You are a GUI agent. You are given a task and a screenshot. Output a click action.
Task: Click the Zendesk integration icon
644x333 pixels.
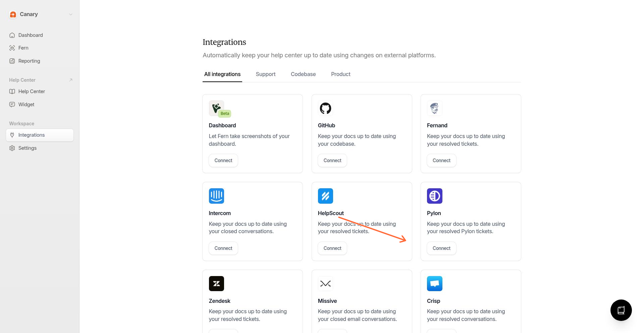point(216,283)
